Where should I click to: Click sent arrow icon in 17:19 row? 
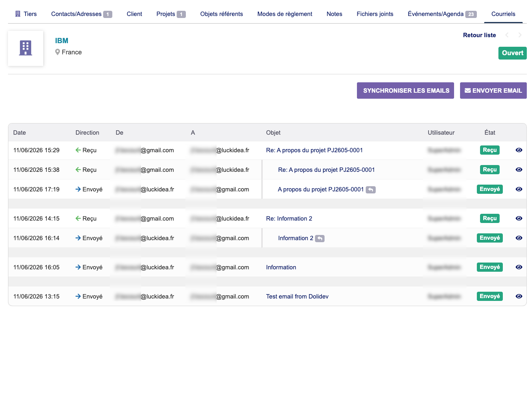(78, 189)
